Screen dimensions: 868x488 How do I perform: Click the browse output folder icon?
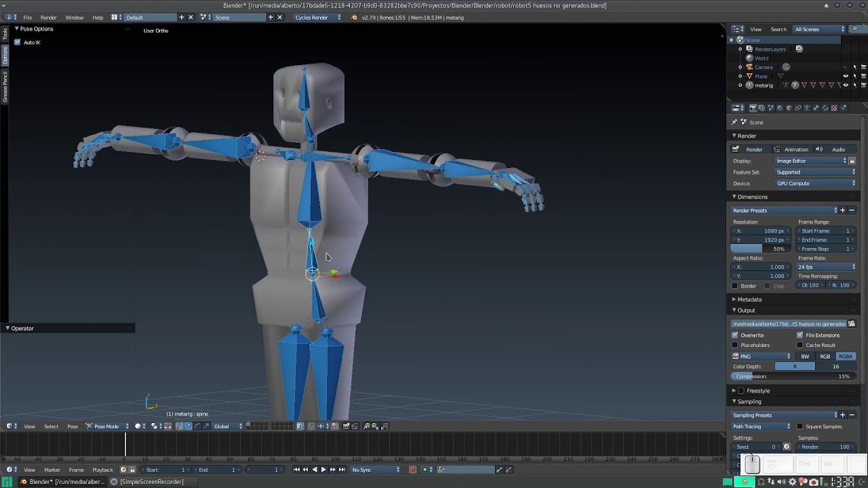click(x=852, y=324)
